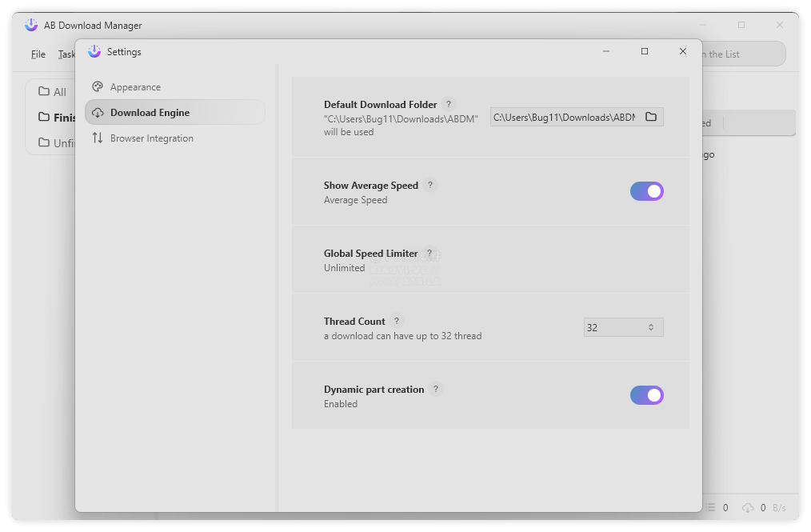Click help icon beside Default Download Folder
811x532 pixels.
[x=449, y=104]
